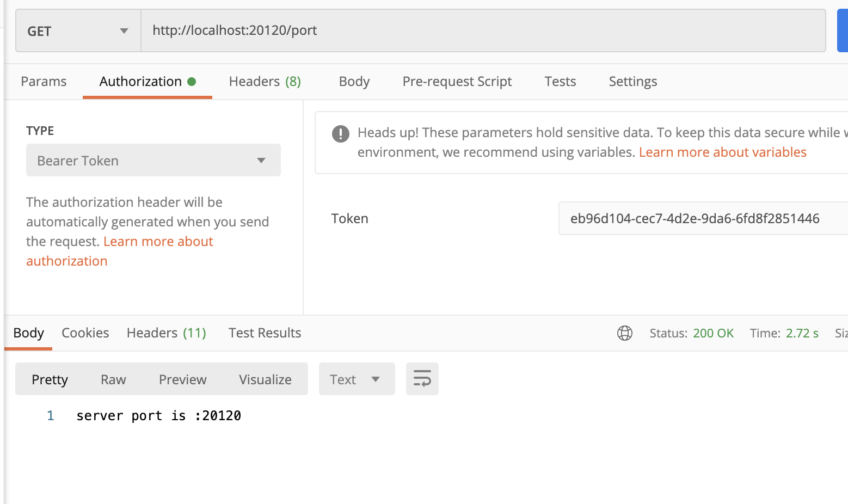The width and height of the screenshot is (848, 504).
Task: Click the sensitive data warning icon
Action: 340,133
